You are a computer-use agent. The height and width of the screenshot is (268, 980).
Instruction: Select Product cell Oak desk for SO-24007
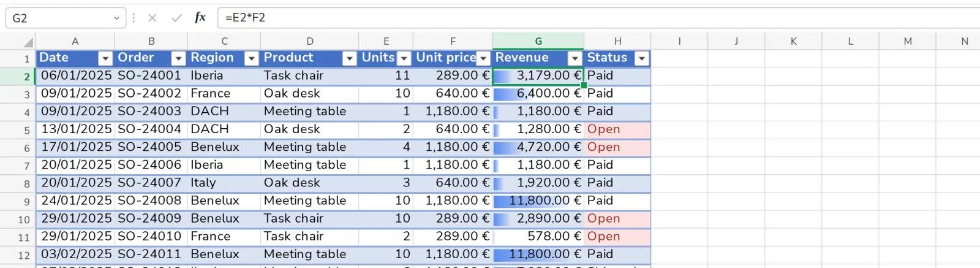coord(310,183)
